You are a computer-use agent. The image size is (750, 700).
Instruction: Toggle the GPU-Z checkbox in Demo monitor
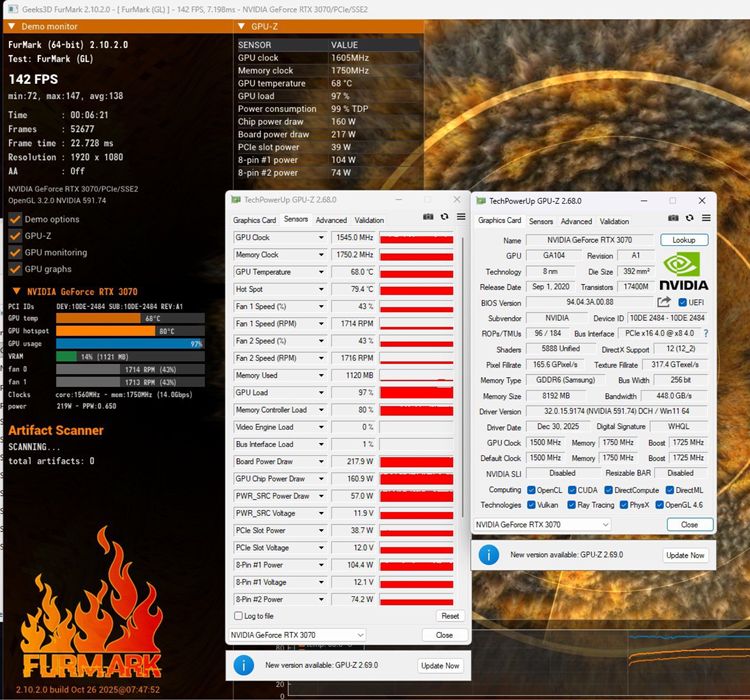[15, 236]
